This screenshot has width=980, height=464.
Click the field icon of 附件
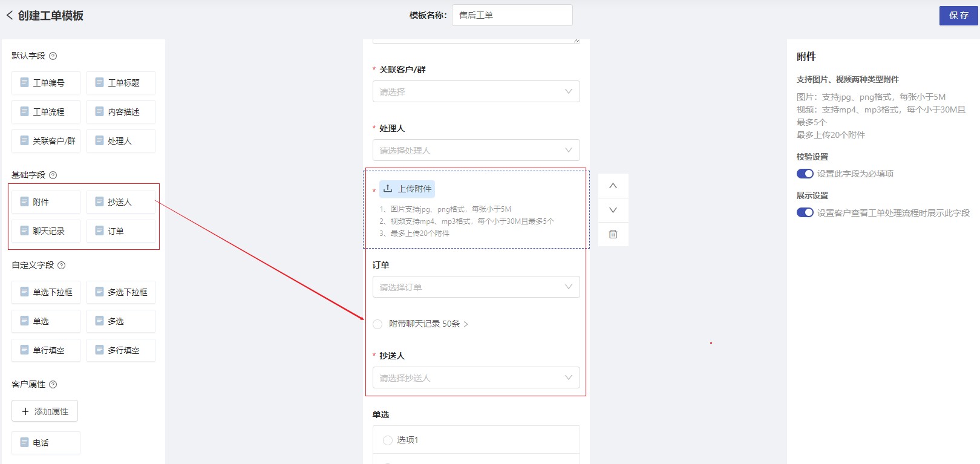(x=24, y=201)
